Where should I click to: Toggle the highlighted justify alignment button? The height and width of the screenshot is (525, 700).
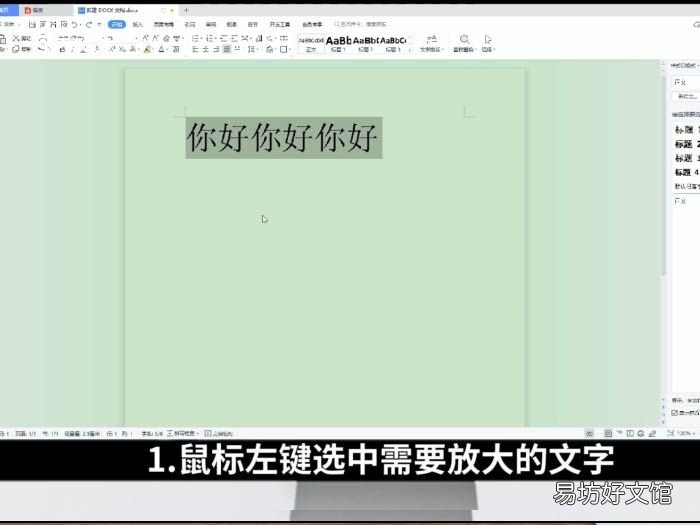tap(227, 49)
